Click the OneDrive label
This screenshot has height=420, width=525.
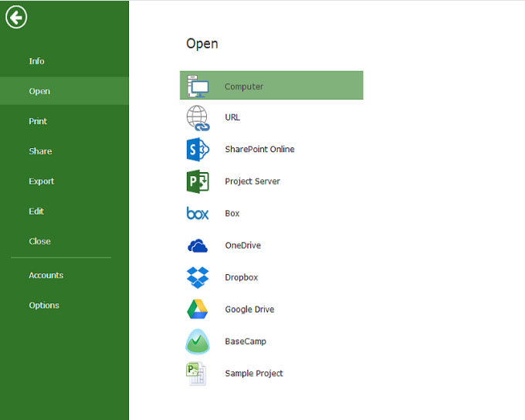[242, 246]
